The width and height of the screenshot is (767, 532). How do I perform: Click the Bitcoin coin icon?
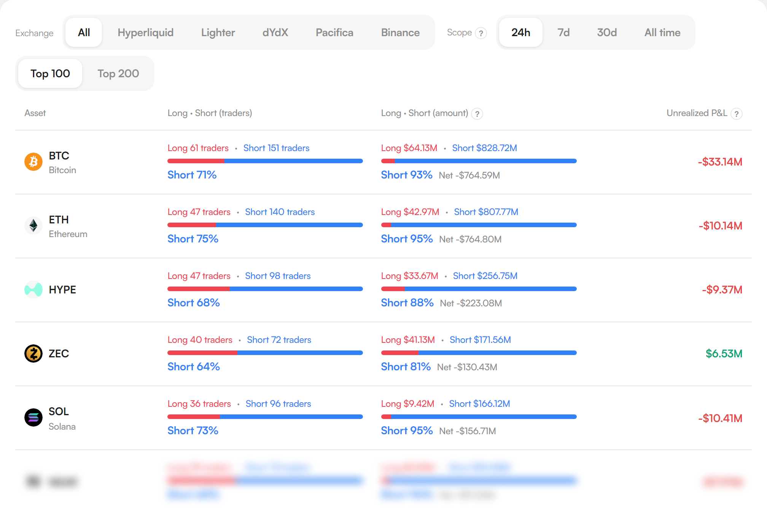(x=33, y=162)
